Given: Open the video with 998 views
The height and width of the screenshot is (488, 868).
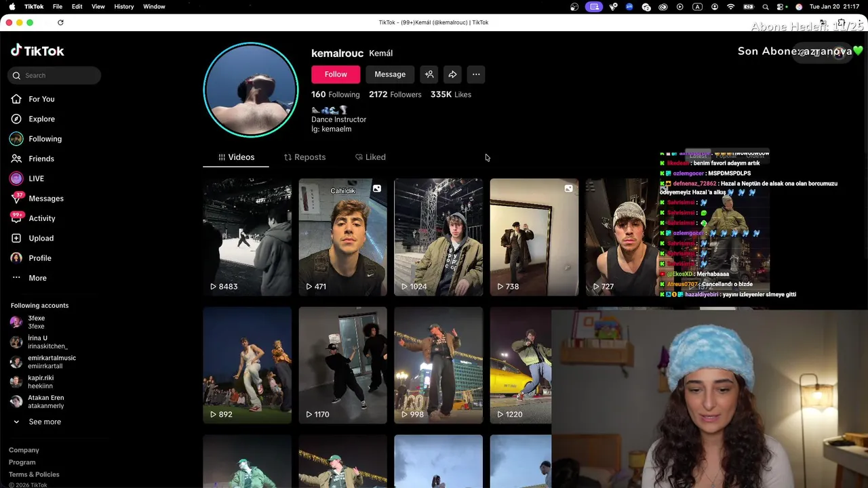Looking at the screenshot, I should (439, 365).
